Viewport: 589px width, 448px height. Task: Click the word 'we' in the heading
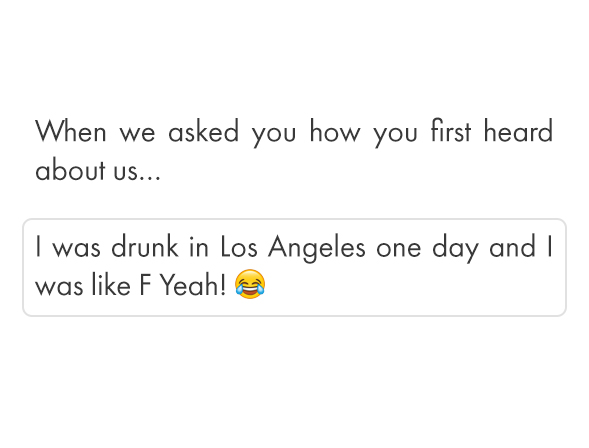click(x=137, y=133)
